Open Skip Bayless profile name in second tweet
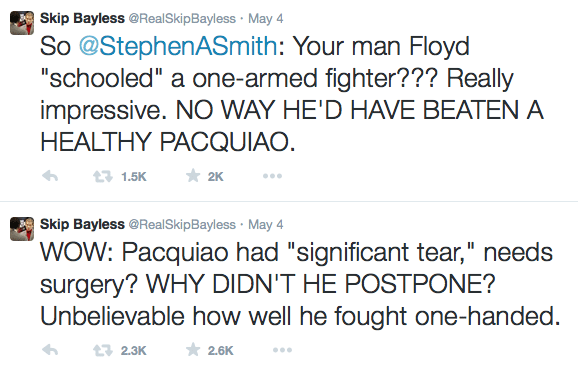This screenshot has width=578, height=372. (82, 224)
